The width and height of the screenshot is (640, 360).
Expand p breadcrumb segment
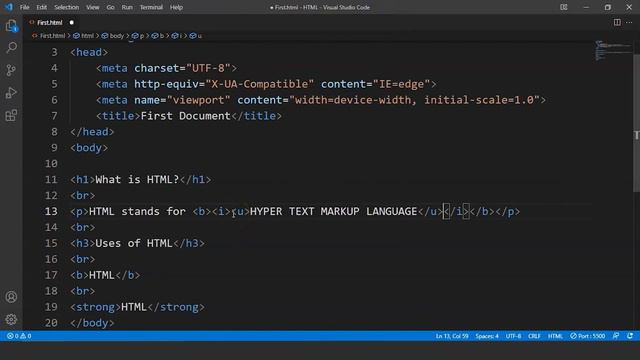click(138, 36)
